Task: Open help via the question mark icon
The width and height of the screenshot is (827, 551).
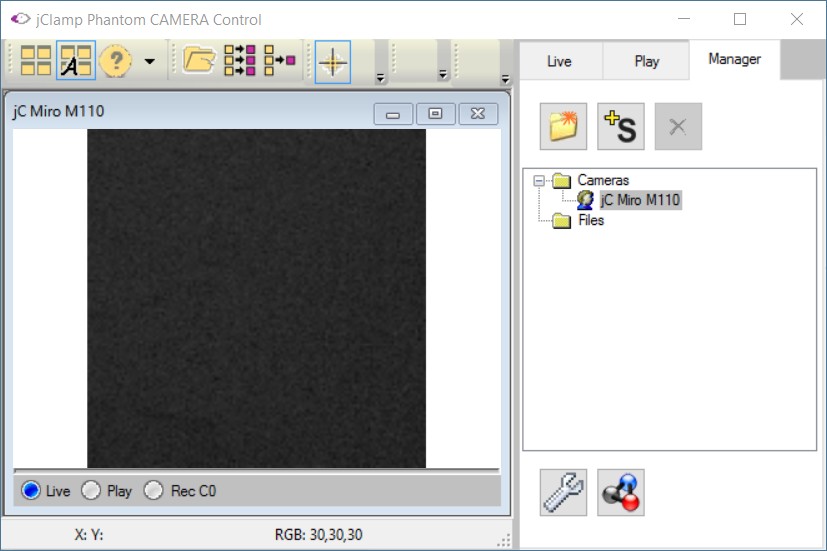Action: point(116,61)
